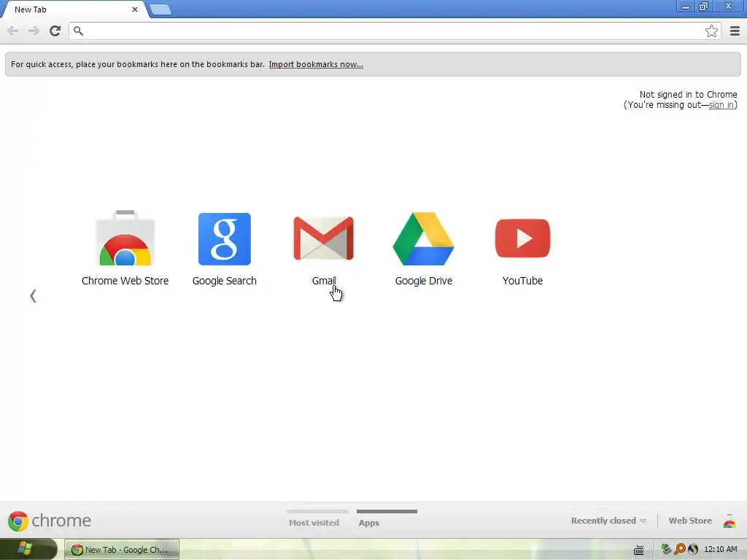Open the Web Store link in the footer
The height and width of the screenshot is (560, 747).
[x=690, y=521]
